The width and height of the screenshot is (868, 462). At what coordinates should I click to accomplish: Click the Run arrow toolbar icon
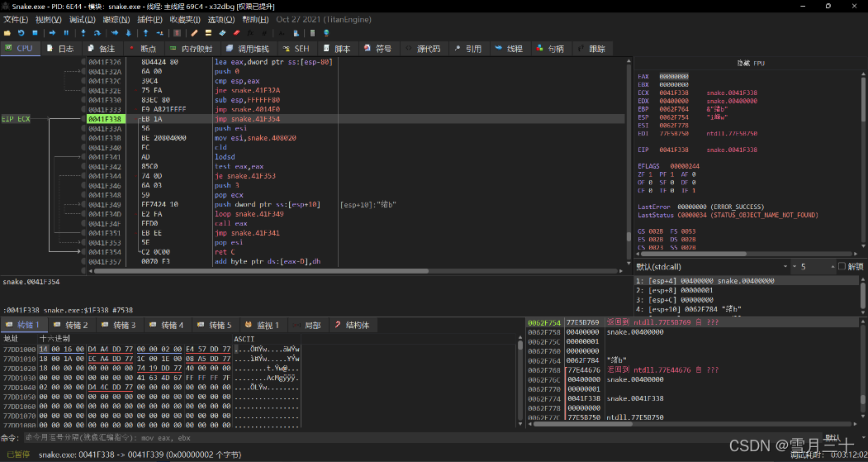pyautogui.click(x=52, y=33)
